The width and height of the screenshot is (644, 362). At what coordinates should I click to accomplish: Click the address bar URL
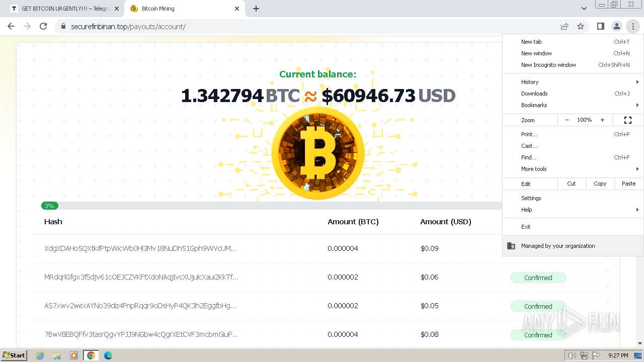pyautogui.click(x=128, y=26)
